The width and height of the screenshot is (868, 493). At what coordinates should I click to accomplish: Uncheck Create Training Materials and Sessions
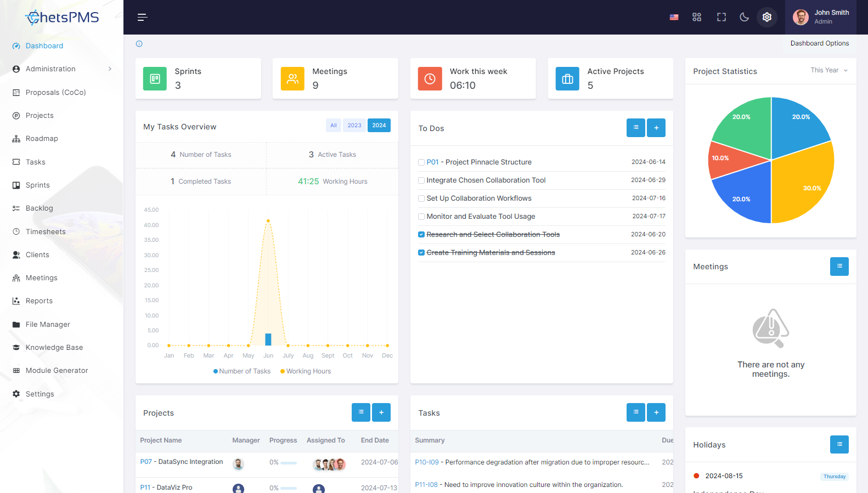[421, 253]
